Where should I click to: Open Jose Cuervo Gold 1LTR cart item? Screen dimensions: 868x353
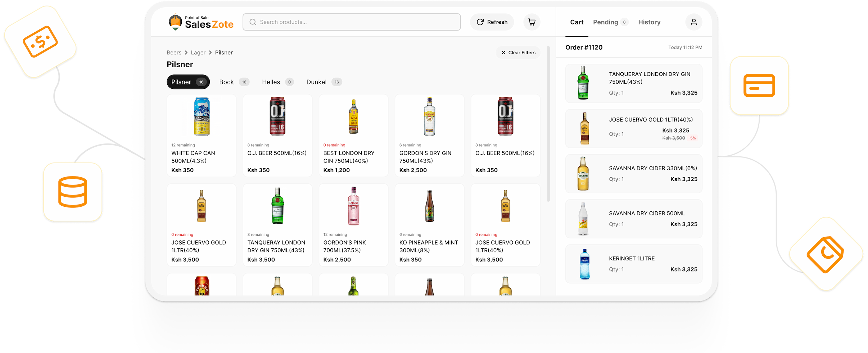click(634, 129)
